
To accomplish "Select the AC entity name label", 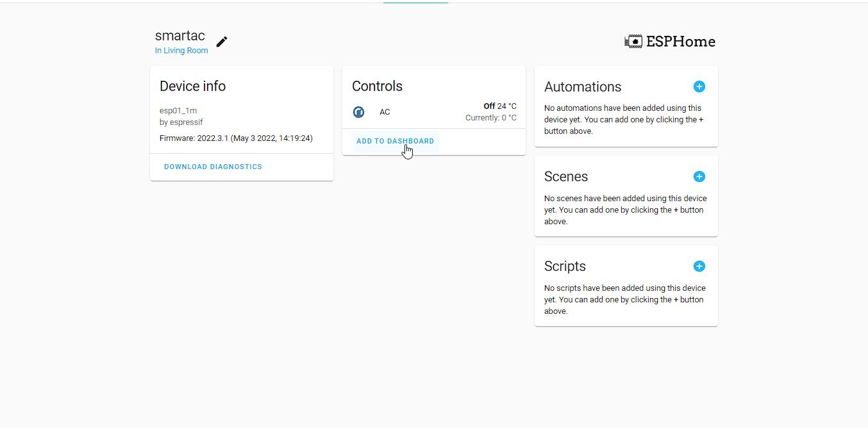I will pyautogui.click(x=385, y=111).
